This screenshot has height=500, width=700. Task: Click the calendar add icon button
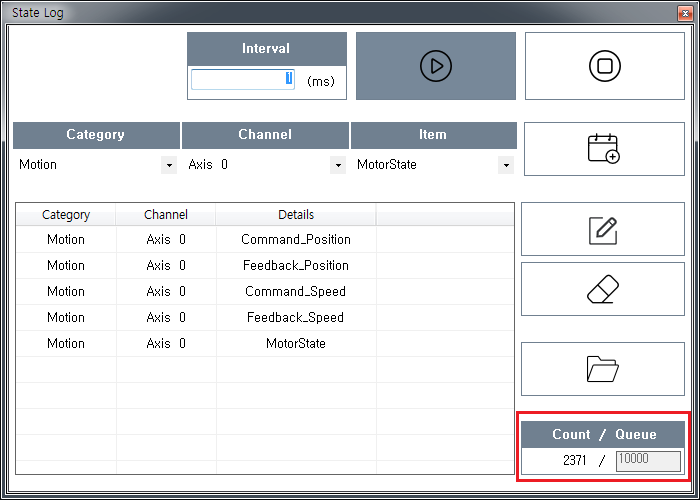[x=604, y=149]
